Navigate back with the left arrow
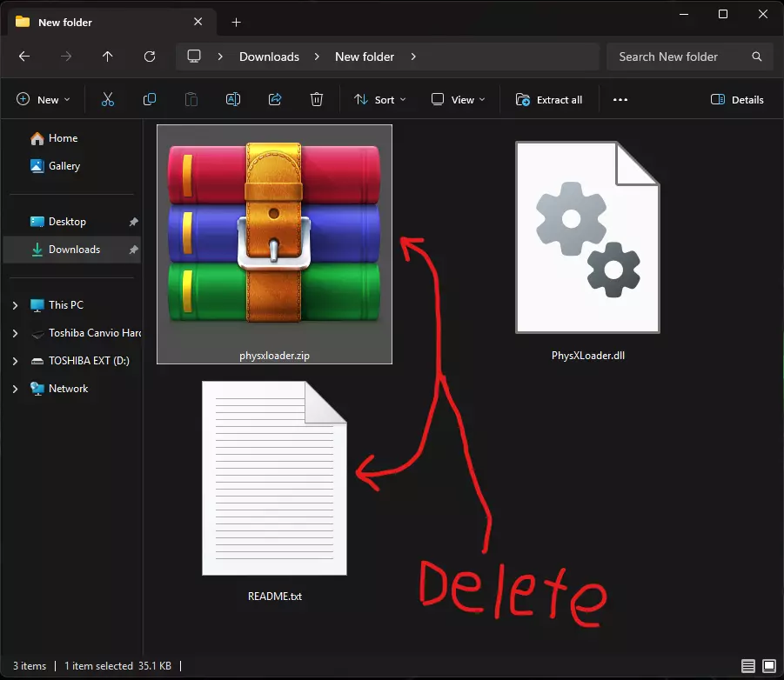Screen dimensions: 784x680 coord(24,57)
